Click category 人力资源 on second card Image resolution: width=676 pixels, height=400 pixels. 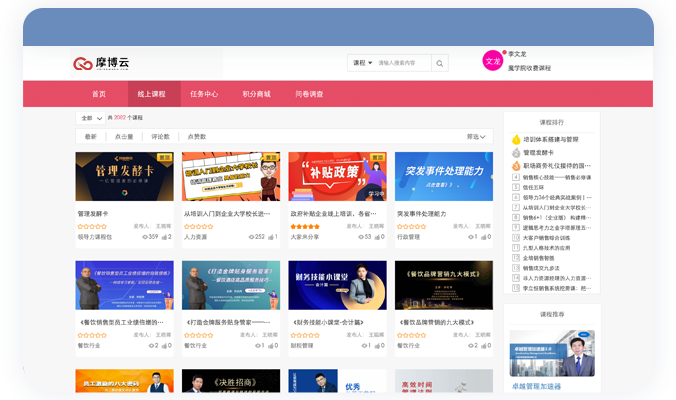pos(196,237)
